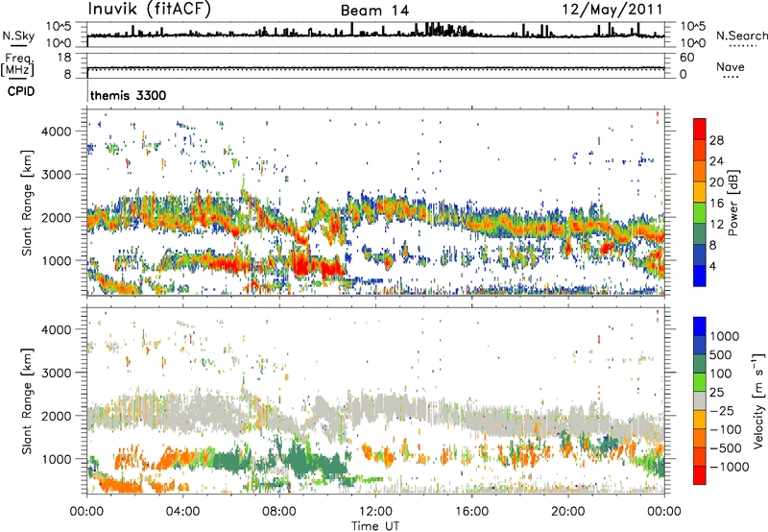Click the '20' power colorbar label
This screenshot has width=768, height=532.
[716, 182]
